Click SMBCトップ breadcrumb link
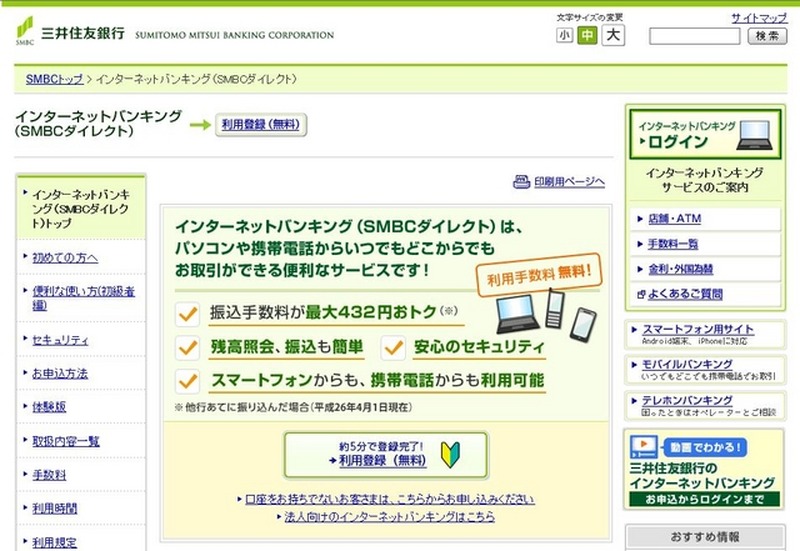 55,78
